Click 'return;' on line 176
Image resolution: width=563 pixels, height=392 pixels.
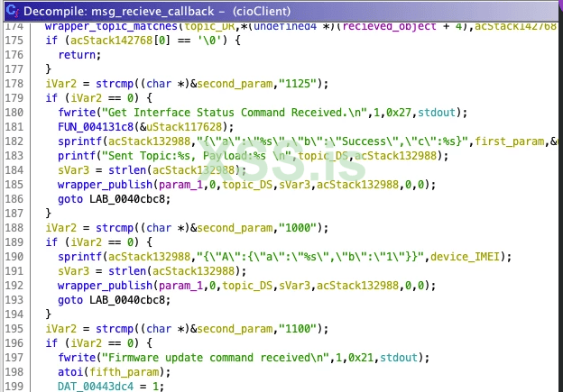79,55
